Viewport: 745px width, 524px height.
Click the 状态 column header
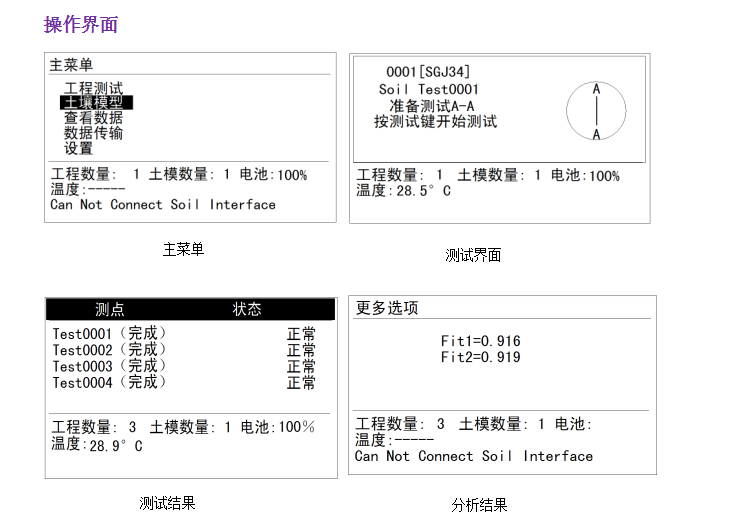pos(247,310)
